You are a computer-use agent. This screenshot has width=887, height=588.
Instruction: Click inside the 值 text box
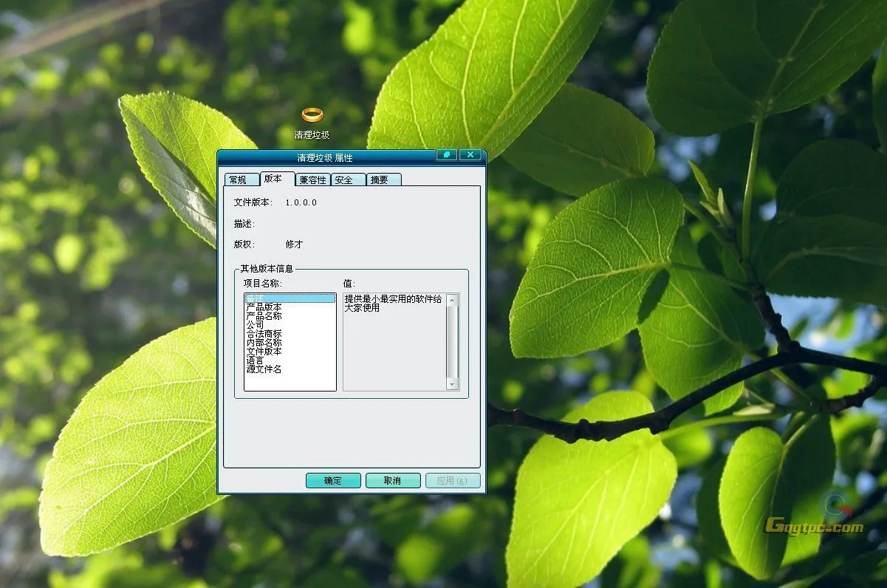pos(394,347)
